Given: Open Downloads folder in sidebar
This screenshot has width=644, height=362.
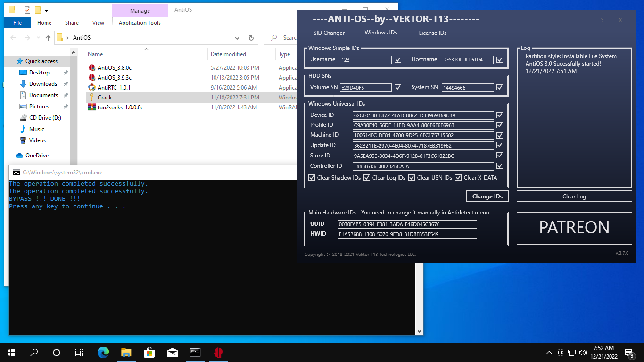Looking at the screenshot, I should tap(43, 84).
